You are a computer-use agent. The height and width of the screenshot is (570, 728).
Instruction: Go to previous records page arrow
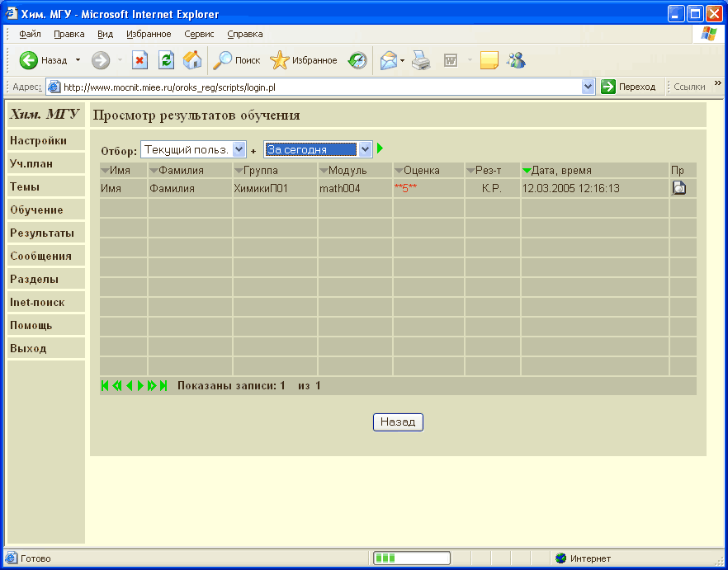tap(129, 386)
